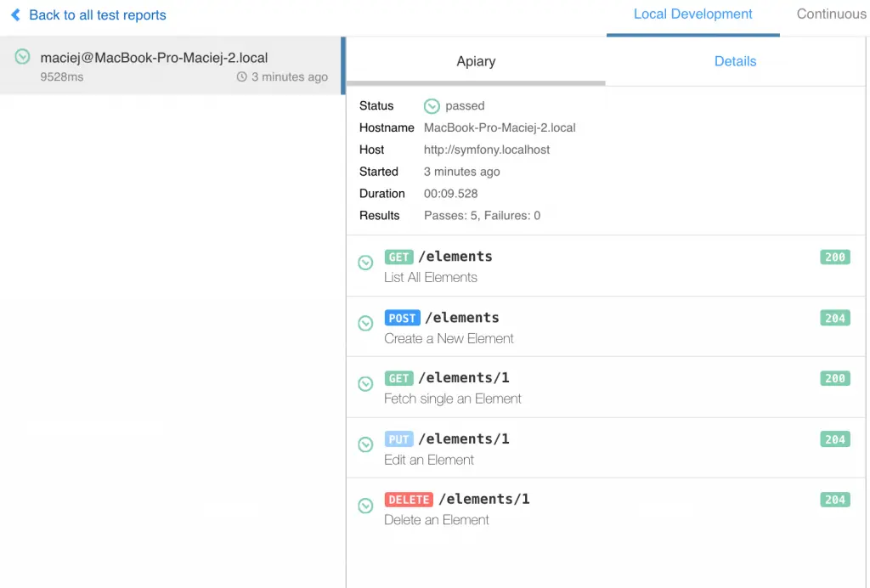Click the DELETE badge on Delete an Element

[x=409, y=500]
